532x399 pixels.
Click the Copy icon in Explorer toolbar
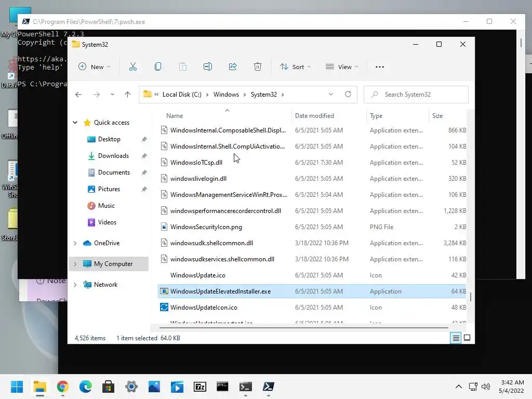pyautogui.click(x=158, y=67)
